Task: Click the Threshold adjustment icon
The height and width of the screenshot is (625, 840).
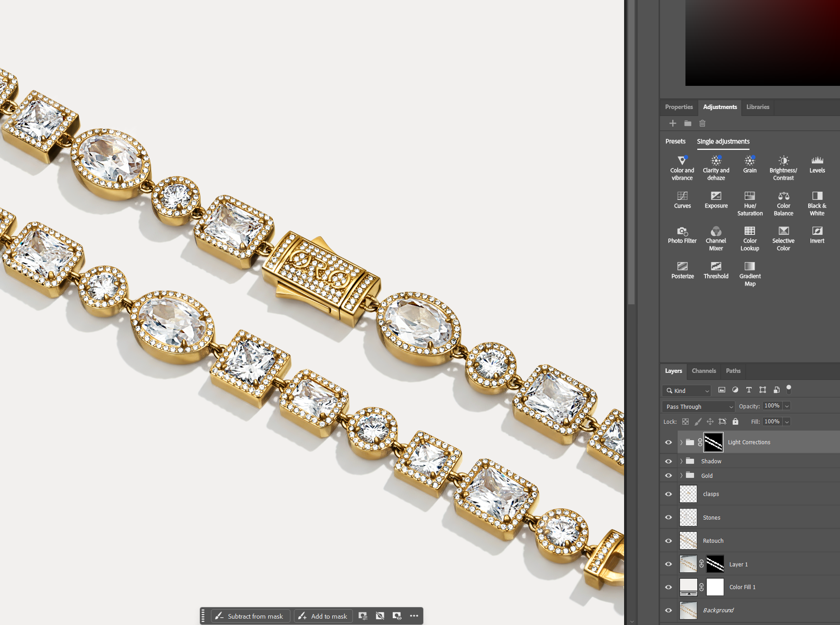Action: (x=716, y=270)
